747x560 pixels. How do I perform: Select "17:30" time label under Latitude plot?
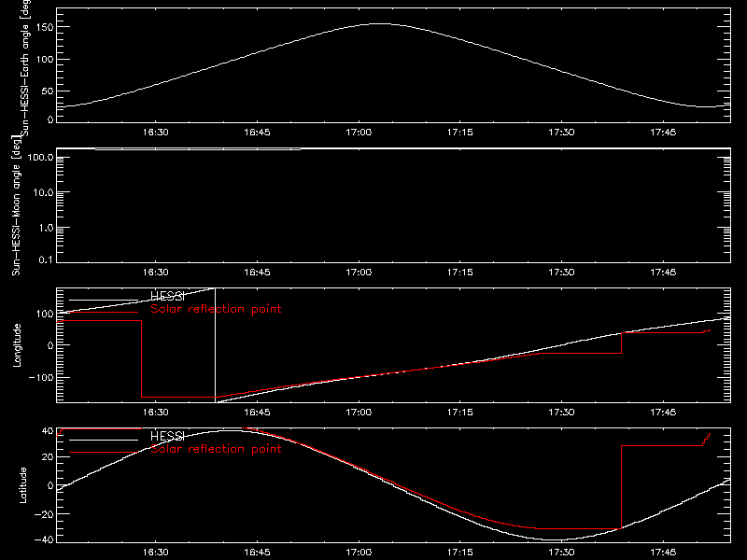(x=562, y=553)
